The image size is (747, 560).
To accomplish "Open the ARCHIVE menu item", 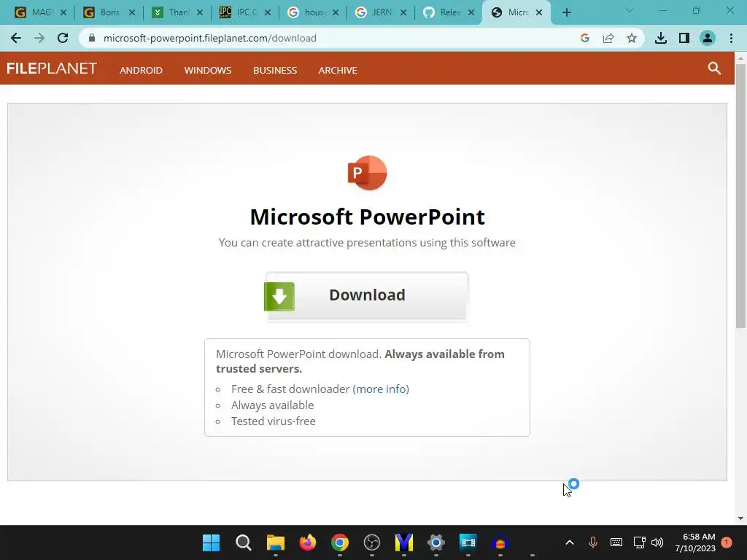I will click(x=338, y=70).
